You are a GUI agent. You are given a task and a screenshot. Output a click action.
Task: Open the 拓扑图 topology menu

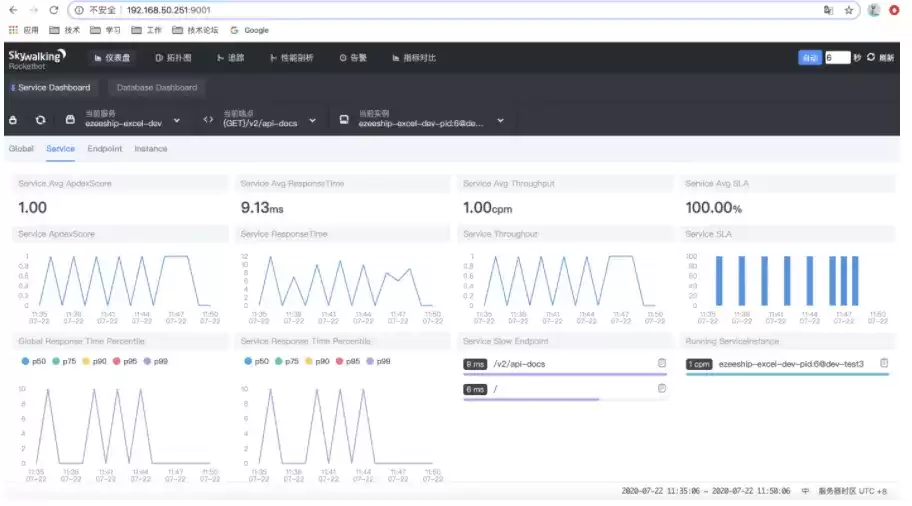[173, 58]
